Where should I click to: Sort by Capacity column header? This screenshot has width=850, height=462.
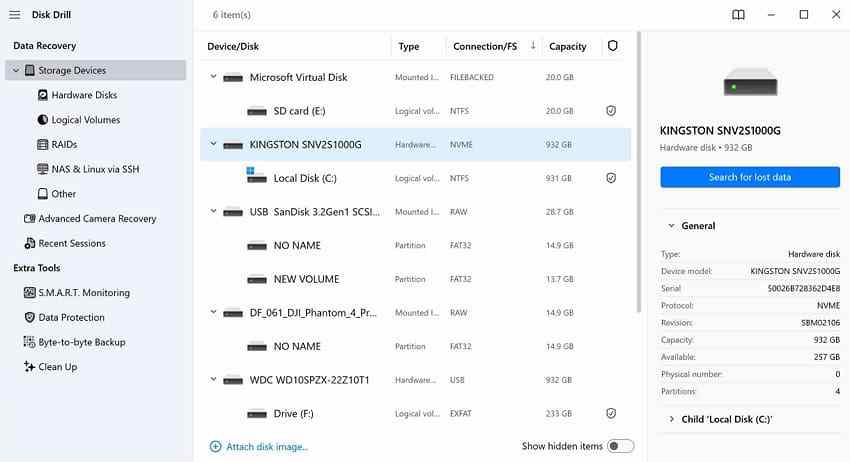tap(568, 47)
